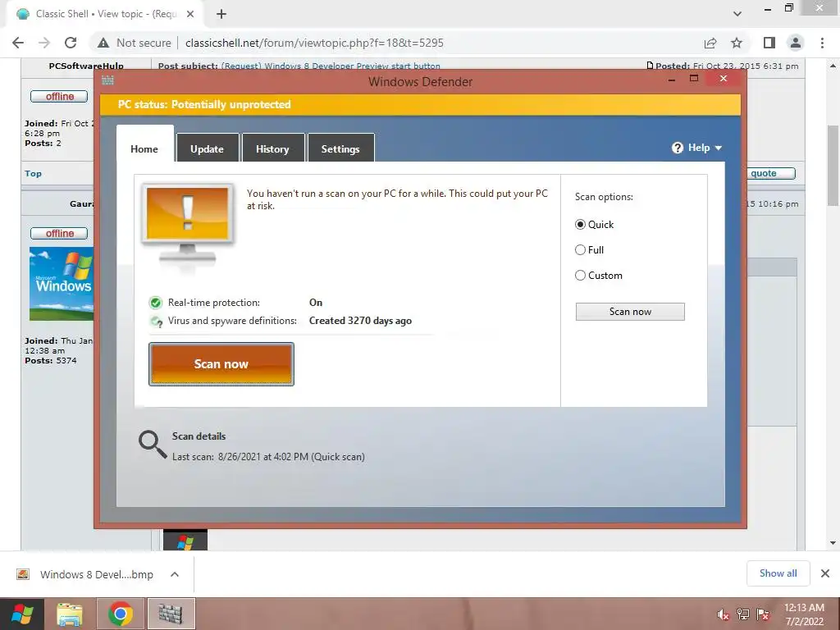
Task: Click the Help question mark icon
Action: click(678, 148)
